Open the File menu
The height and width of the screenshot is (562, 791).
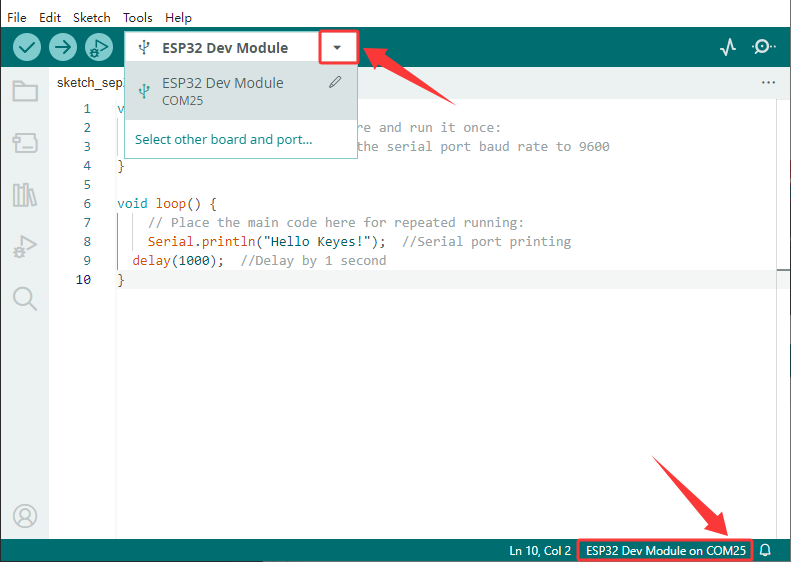(17, 17)
